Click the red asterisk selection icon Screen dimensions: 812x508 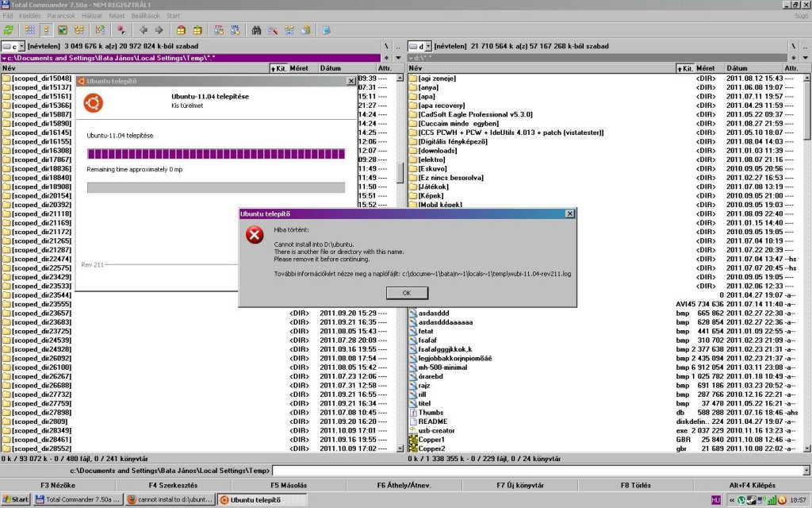(121, 30)
